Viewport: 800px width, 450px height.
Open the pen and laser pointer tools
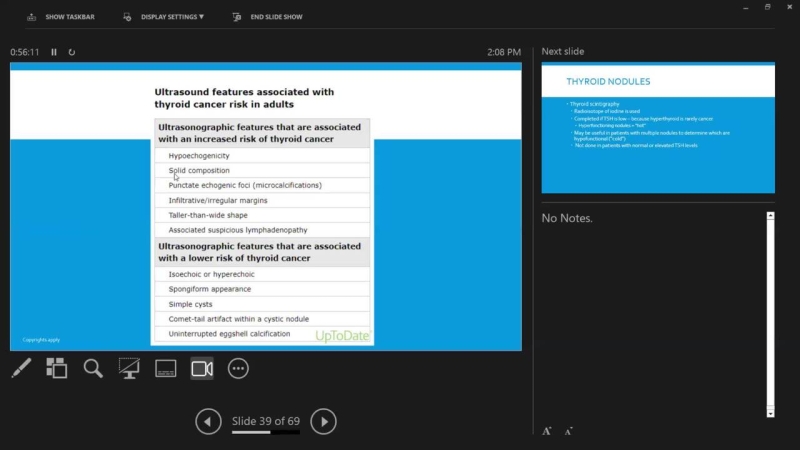click(21, 369)
